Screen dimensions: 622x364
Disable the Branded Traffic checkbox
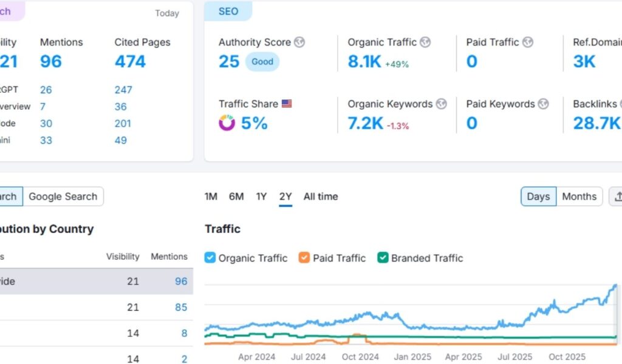[383, 258]
